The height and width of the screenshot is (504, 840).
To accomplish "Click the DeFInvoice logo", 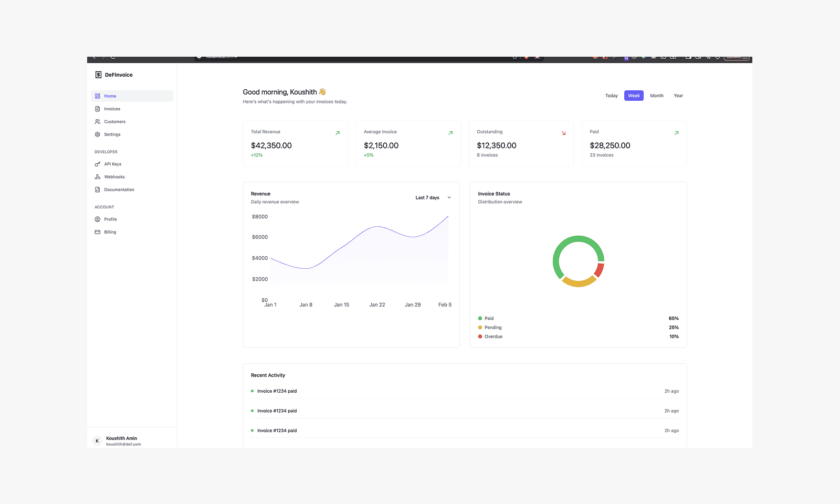I will tap(115, 75).
